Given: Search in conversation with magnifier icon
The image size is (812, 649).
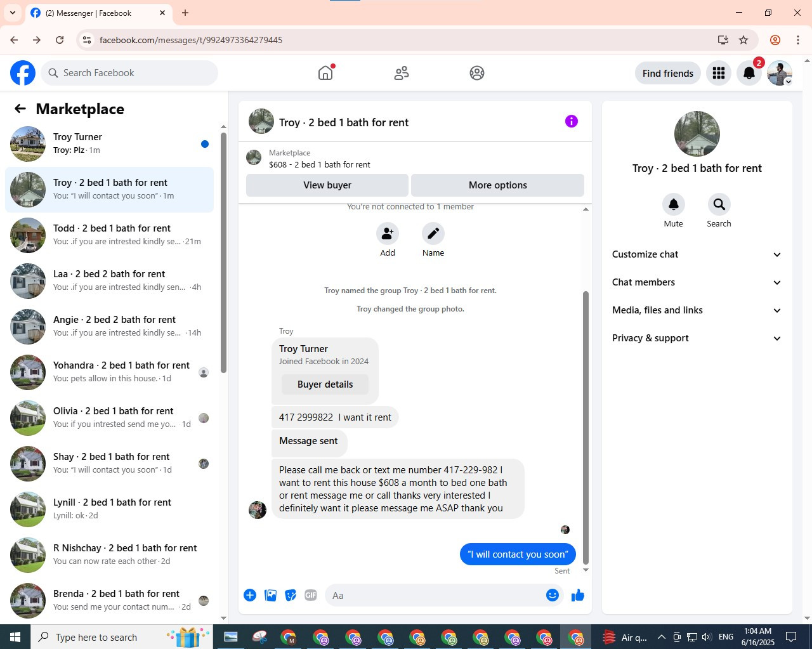Looking at the screenshot, I should (719, 204).
